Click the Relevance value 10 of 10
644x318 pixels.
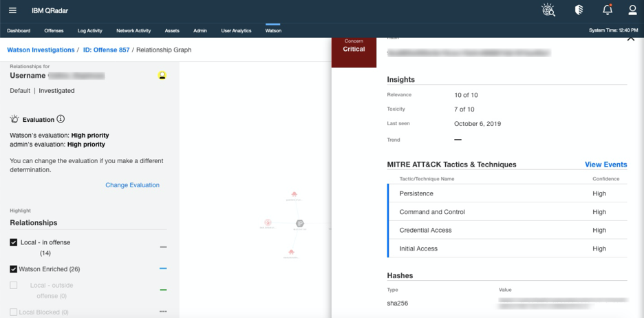coord(466,95)
